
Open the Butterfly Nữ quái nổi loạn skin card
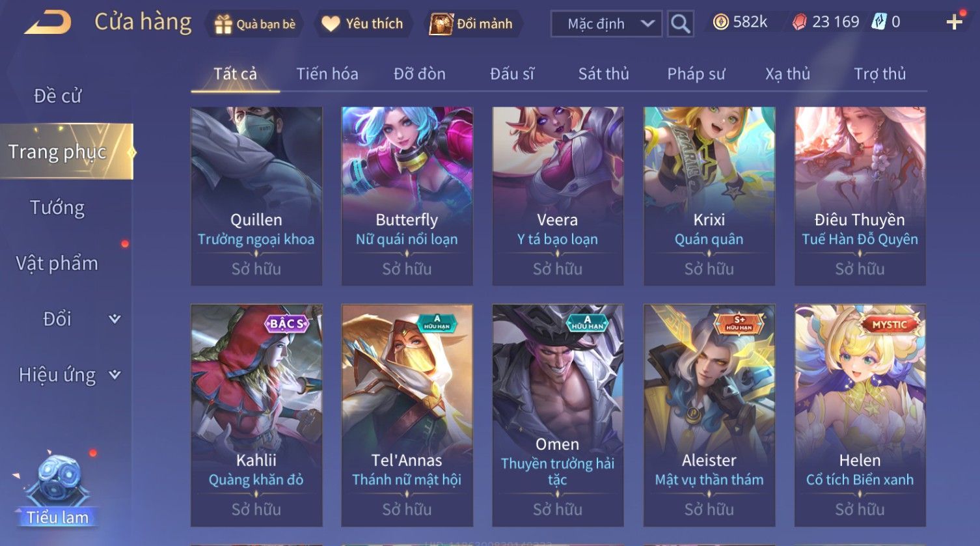[407, 196]
